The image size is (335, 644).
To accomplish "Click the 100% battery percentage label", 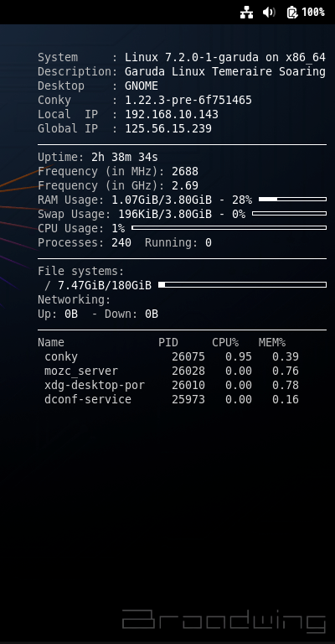I will (x=313, y=13).
